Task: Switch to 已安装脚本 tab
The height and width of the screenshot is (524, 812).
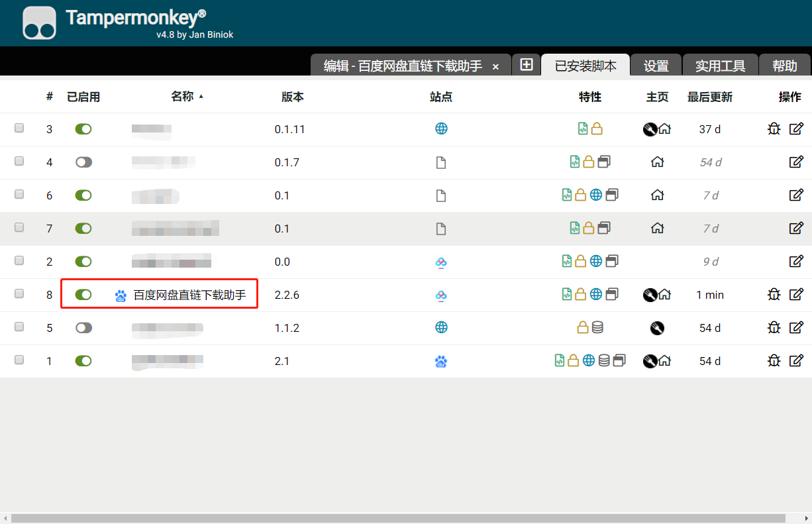Action: (x=585, y=66)
